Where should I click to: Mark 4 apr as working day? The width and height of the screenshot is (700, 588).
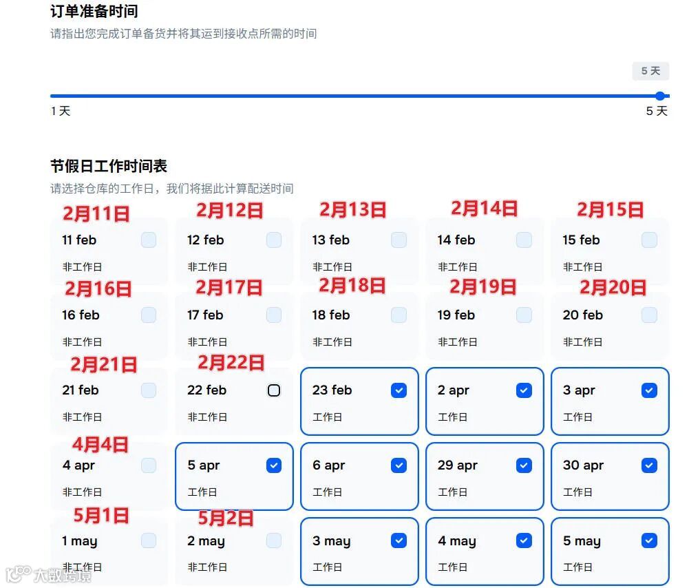tap(149, 465)
